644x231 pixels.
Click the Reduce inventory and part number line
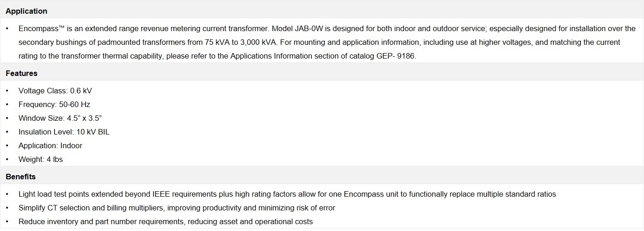[x=166, y=221]
